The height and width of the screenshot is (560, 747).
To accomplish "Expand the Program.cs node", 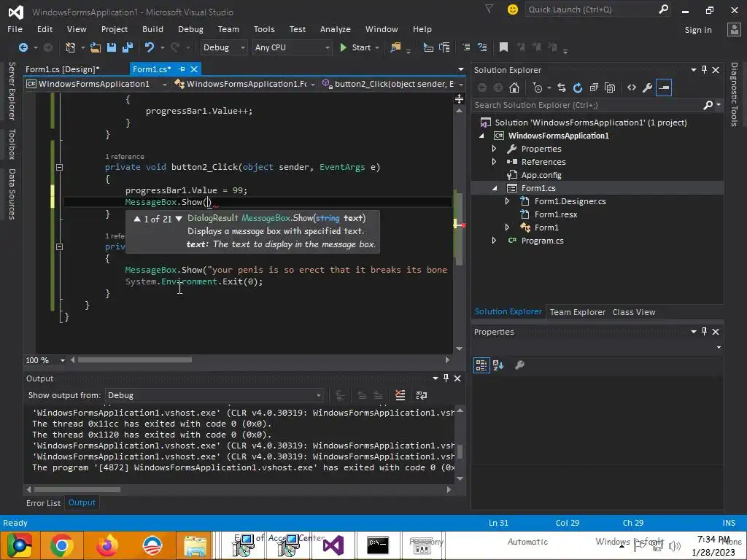I will pyautogui.click(x=494, y=241).
